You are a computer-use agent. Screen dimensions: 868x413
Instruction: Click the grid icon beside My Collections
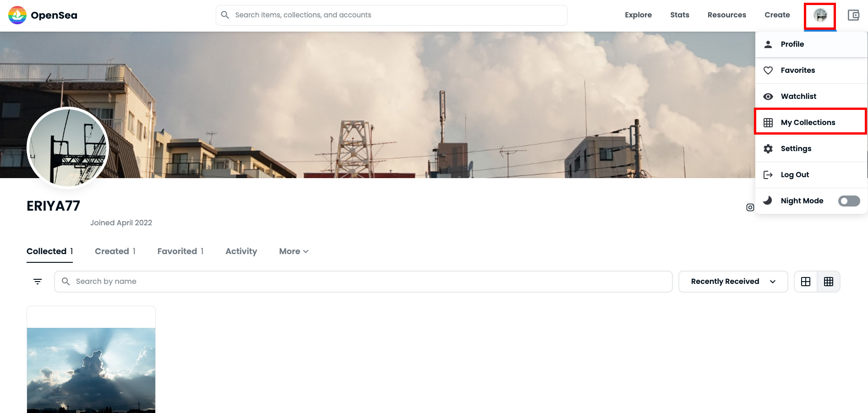[x=768, y=123]
